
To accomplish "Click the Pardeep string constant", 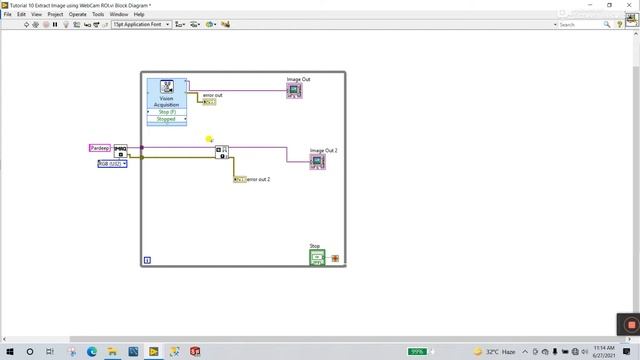I will click(x=100, y=148).
